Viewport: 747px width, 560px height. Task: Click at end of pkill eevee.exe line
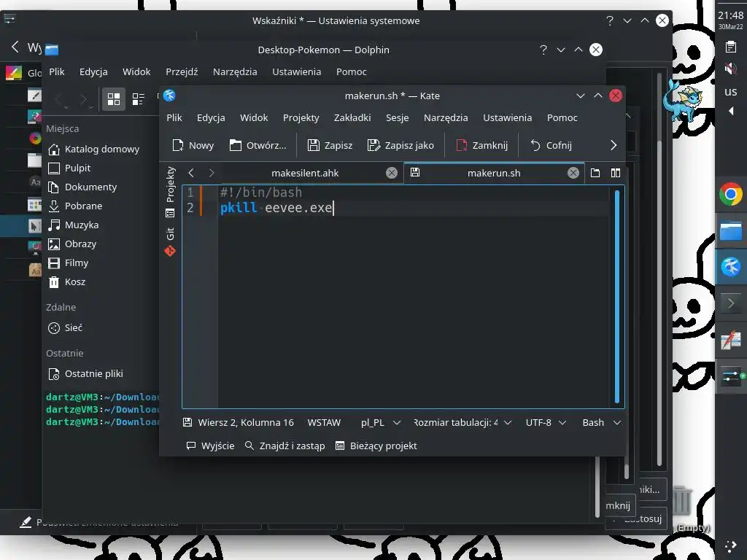[x=333, y=208]
